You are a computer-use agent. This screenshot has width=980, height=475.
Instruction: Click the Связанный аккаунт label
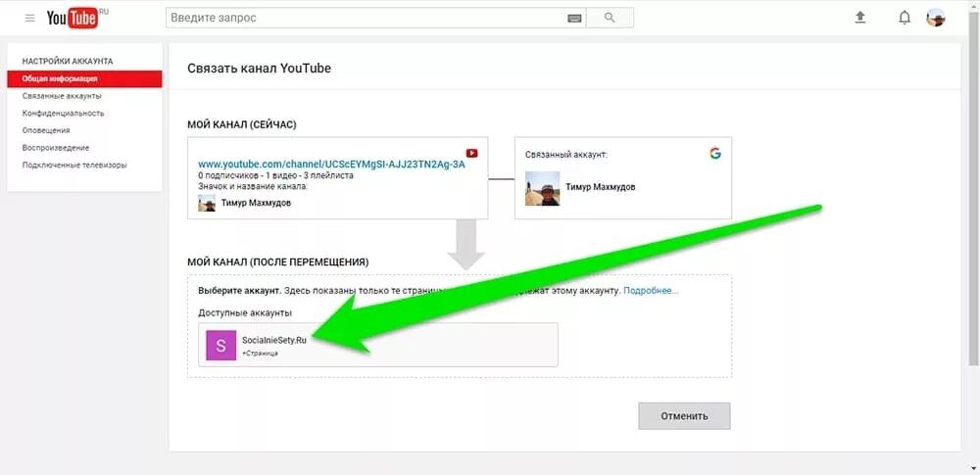566,154
